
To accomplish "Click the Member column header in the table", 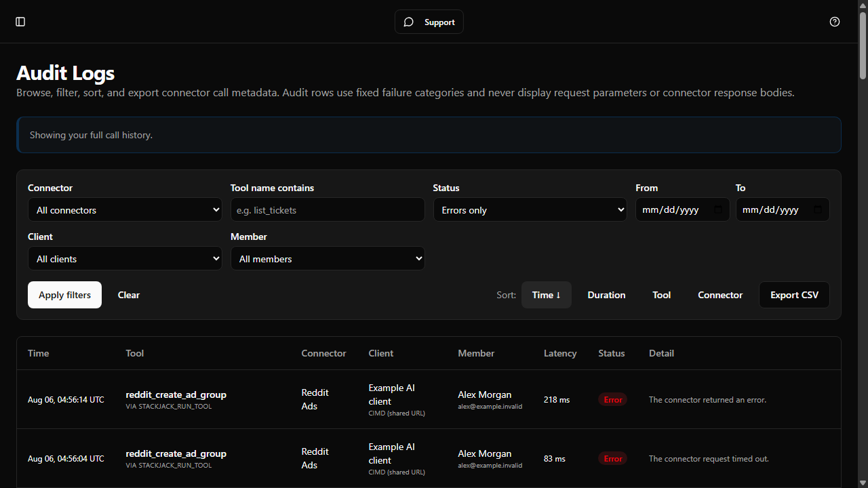I will (x=476, y=353).
